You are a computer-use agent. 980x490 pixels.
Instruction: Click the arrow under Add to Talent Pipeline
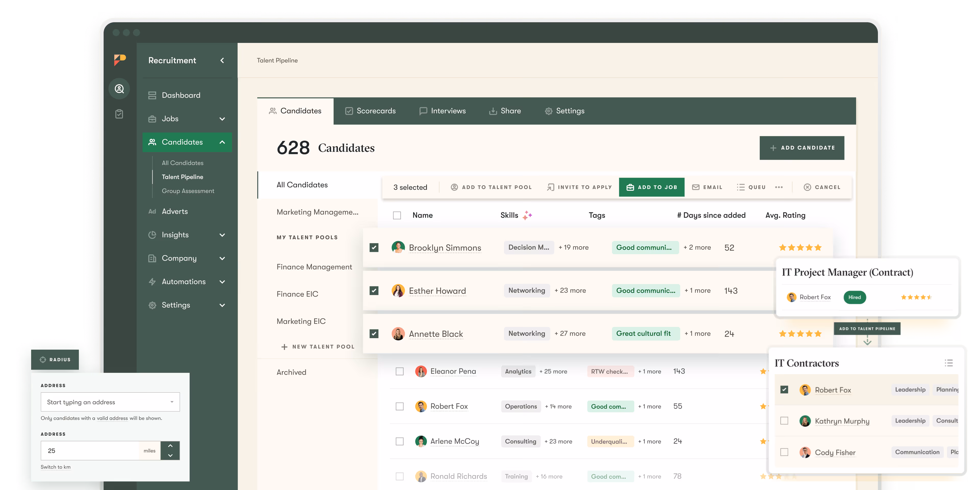867,342
